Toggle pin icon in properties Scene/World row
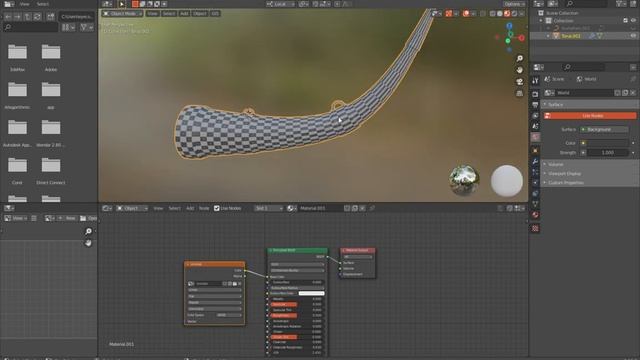 click(633, 79)
